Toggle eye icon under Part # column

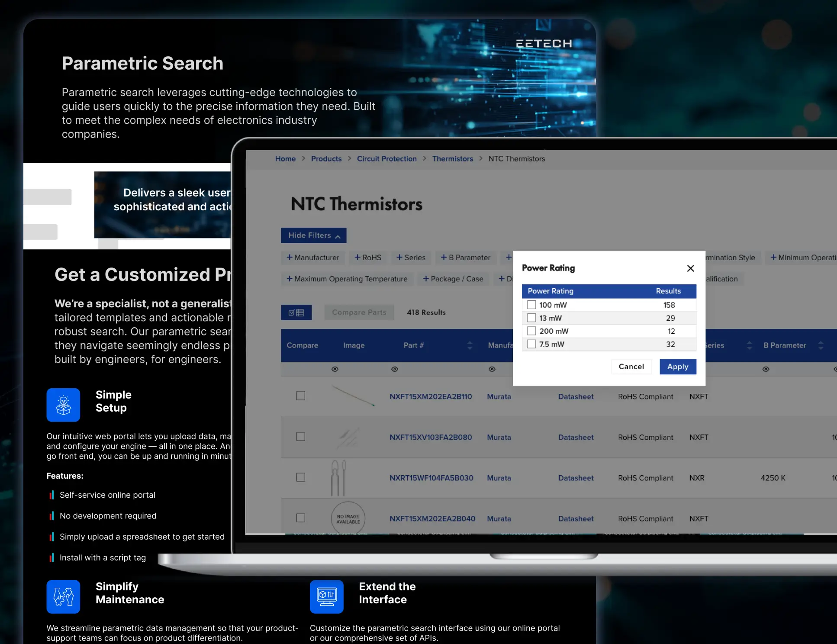(x=394, y=369)
